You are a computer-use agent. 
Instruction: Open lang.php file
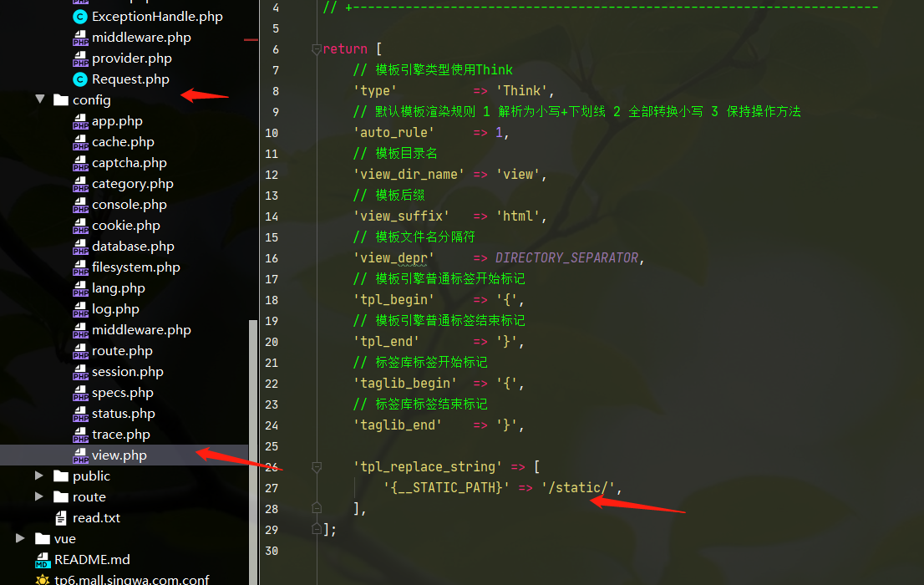(x=118, y=288)
